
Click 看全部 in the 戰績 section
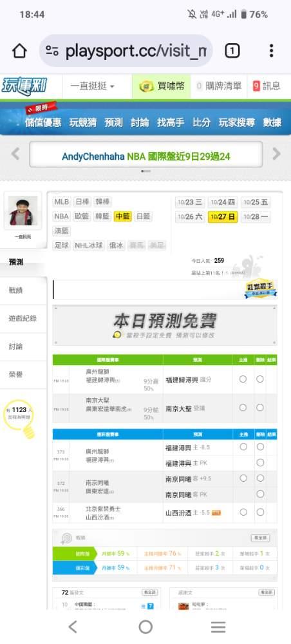(260, 538)
